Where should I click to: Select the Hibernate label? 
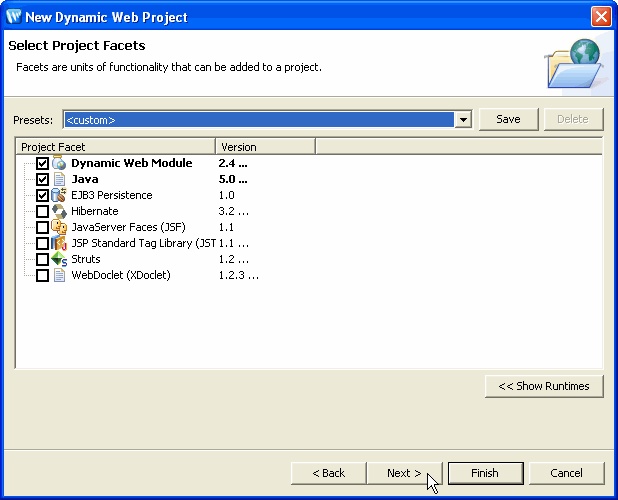(x=95, y=211)
